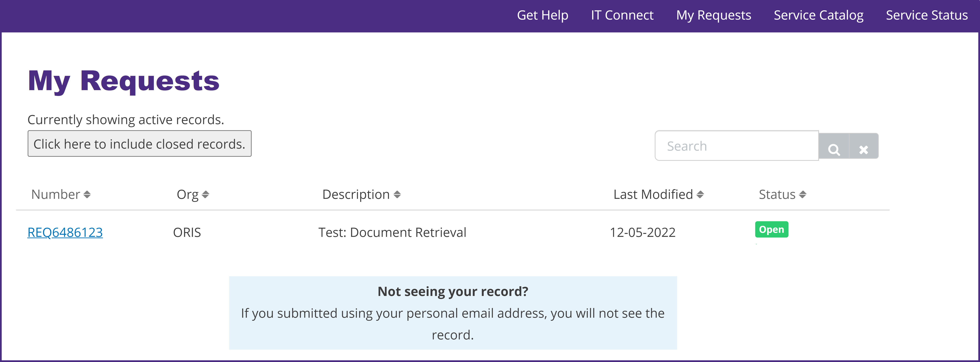Screen dimensions: 980x362
Task: Click the Org column header label
Action: tap(187, 195)
